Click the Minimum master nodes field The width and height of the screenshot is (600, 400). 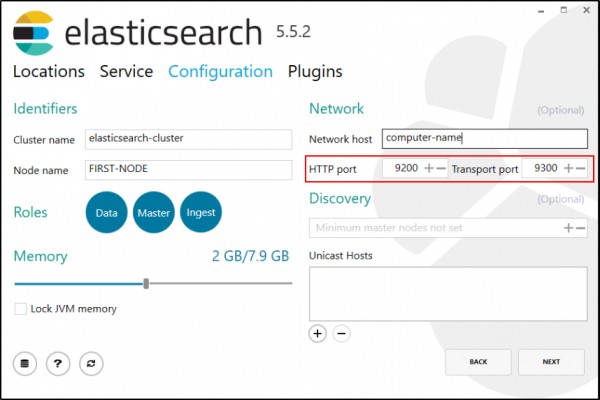click(x=448, y=228)
